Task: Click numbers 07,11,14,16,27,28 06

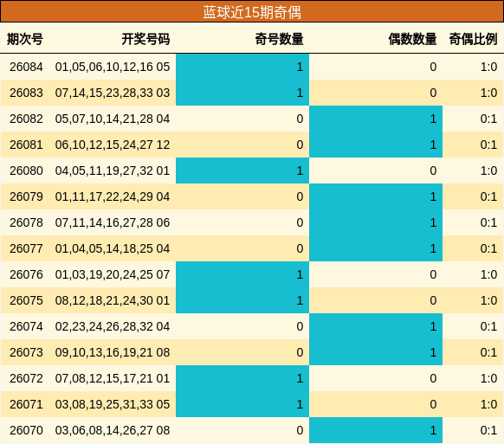Action: tap(113, 222)
